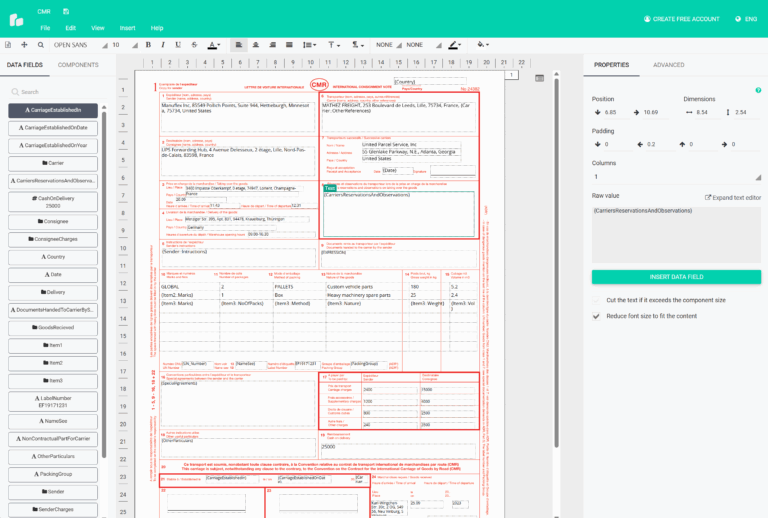This screenshot has width=768, height=518.
Task: Enable cut text if exceeds component size
Action: tap(597, 300)
